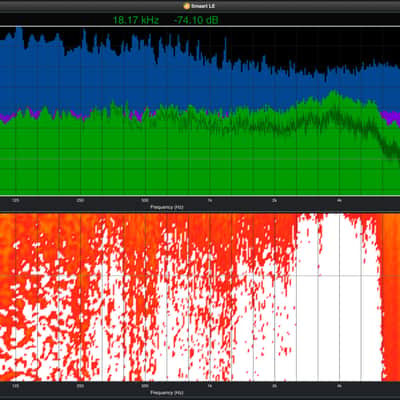Click the 4k label on the lower axis
The image size is (400, 400).
tap(339, 386)
